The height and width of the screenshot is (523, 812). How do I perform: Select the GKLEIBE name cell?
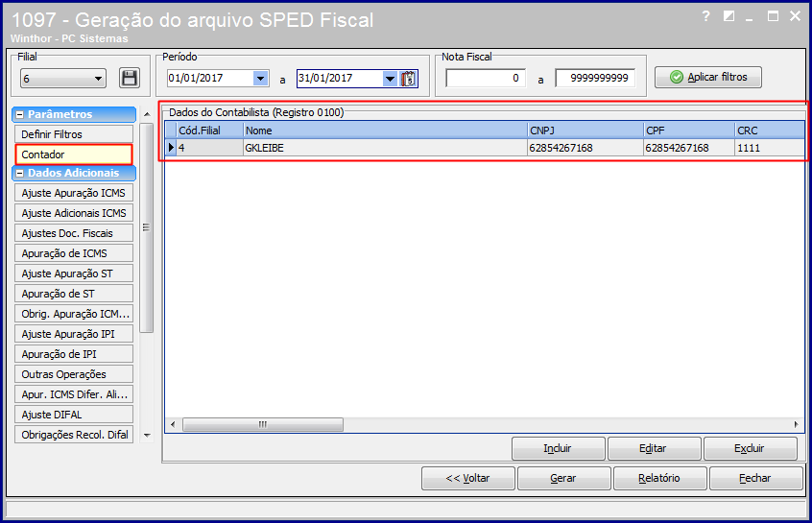pos(385,148)
